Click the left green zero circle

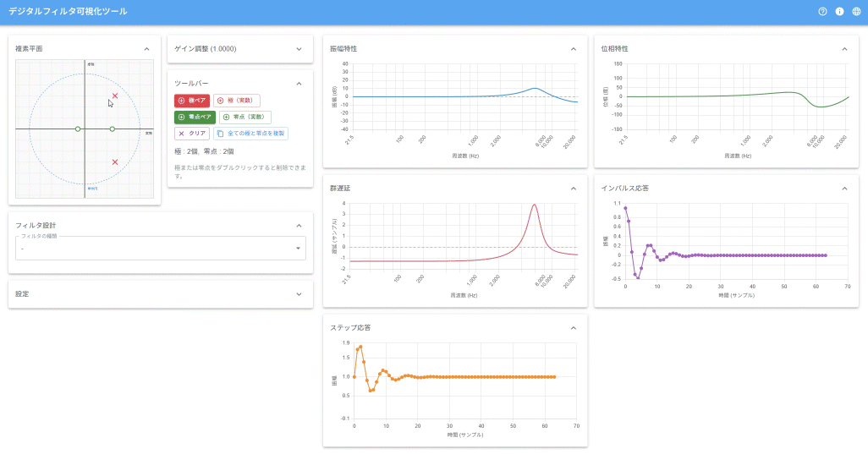pyautogui.click(x=78, y=129)
